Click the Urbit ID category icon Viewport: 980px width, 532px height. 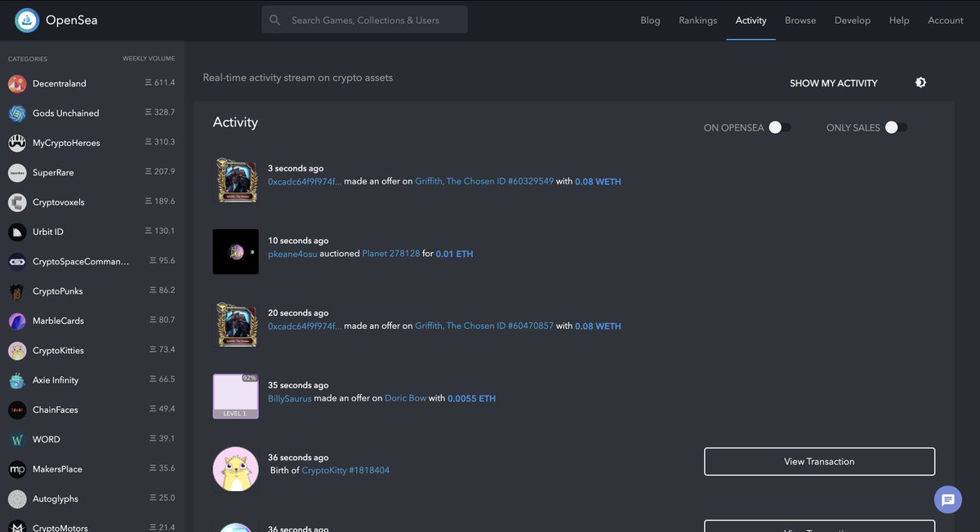click(17, 232)
